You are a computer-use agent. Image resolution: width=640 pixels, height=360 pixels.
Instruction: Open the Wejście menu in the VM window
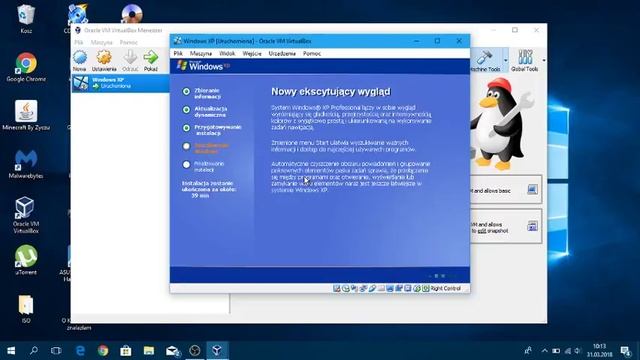252,53
